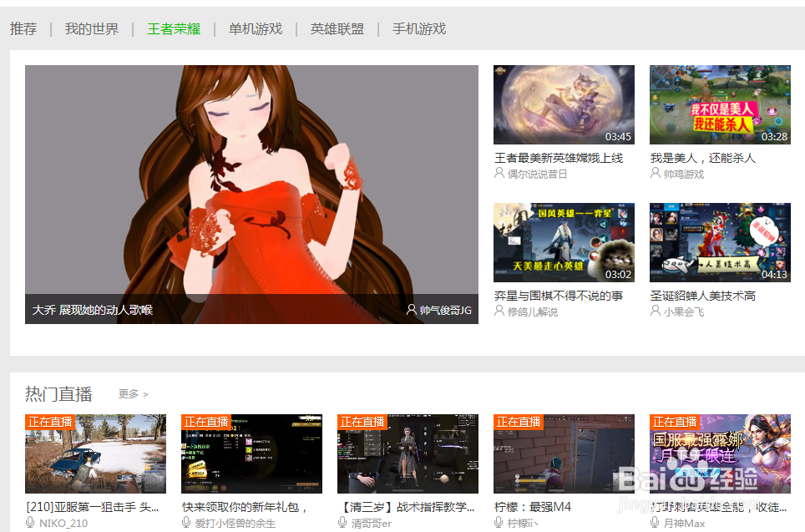
Task: Click microphone icon beside NIKO_210
Action: [30, 523]
